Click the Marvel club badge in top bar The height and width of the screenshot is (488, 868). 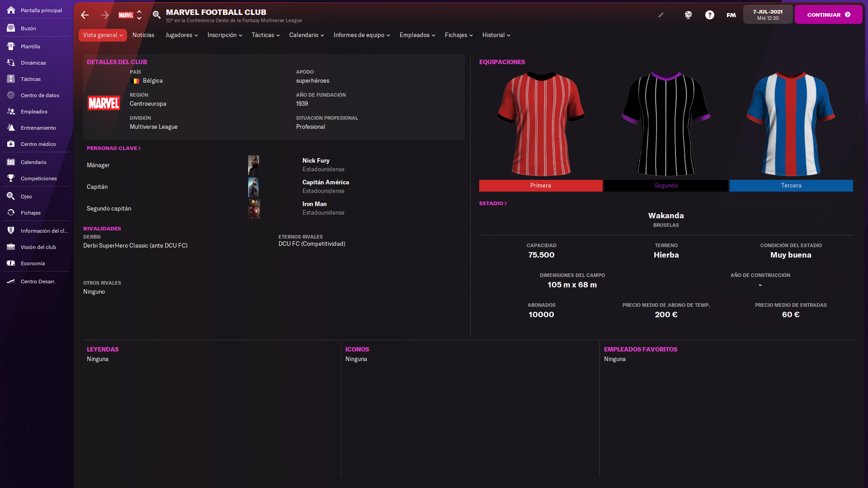pyautogui.click(x=126, y=15)
